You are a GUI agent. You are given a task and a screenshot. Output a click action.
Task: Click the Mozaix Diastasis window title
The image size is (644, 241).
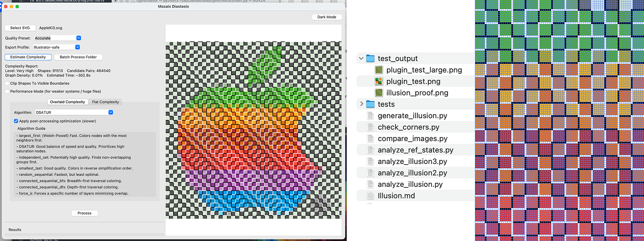pyautogui.click(x=173, y=6)
